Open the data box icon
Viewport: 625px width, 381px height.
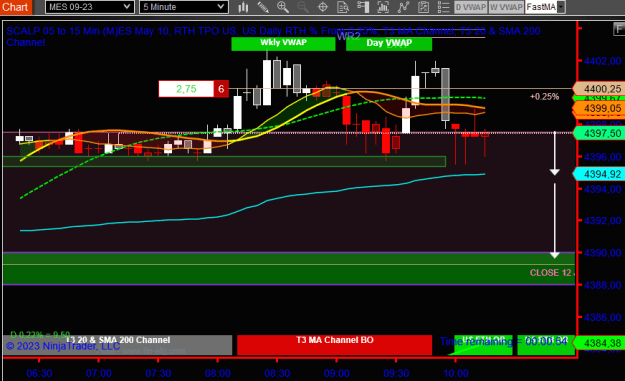pyautogui.click(x=343, y=7)
